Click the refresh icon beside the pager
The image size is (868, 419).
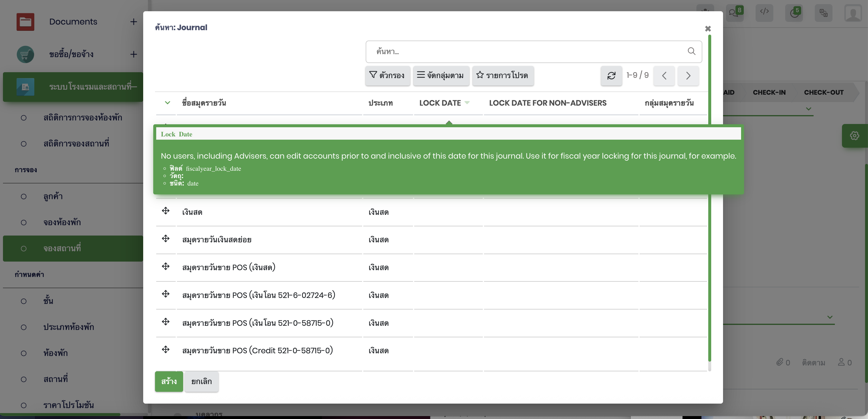(611, 75)
